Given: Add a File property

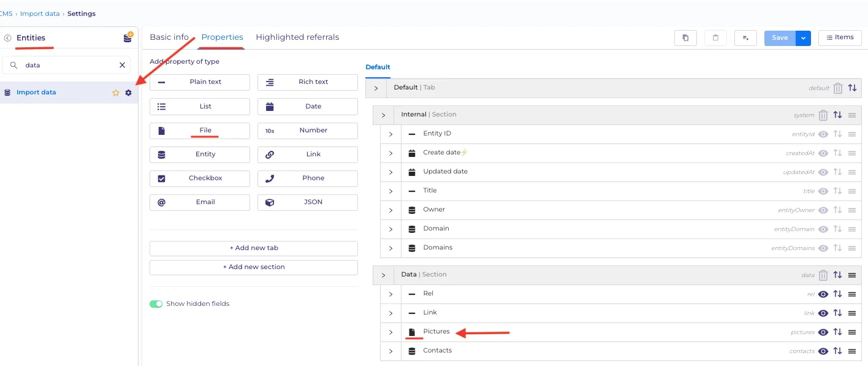Looking at the screenshot, I should pyautogui.click(x=200, y=131).
